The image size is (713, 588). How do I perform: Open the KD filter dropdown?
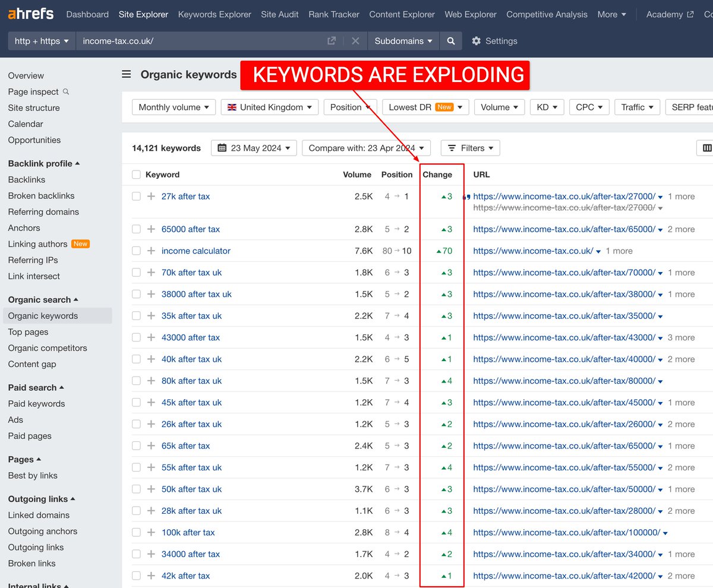tap(547, 108)
